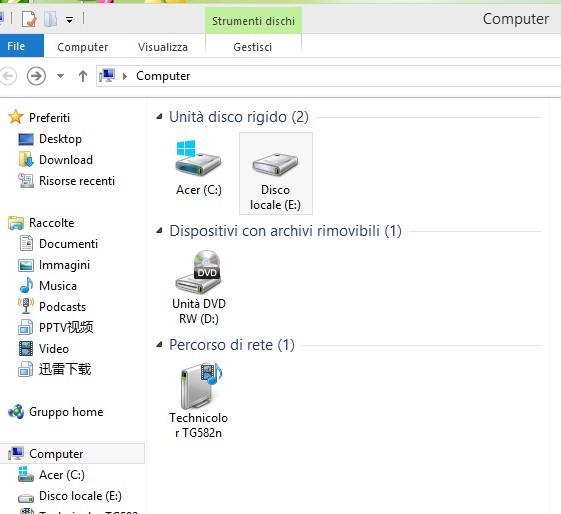
Task: Collapse the Unità disco rigido group
Action: [x=160, y=116]
